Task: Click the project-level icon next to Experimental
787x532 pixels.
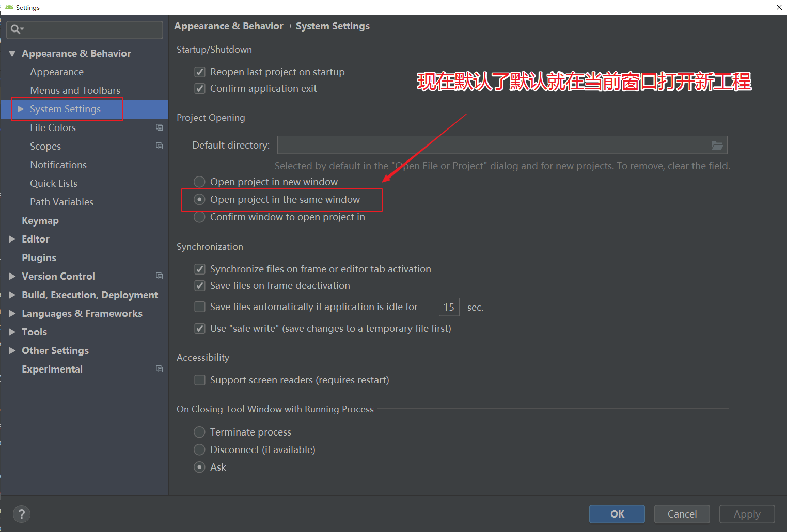Action: (159, 369)
